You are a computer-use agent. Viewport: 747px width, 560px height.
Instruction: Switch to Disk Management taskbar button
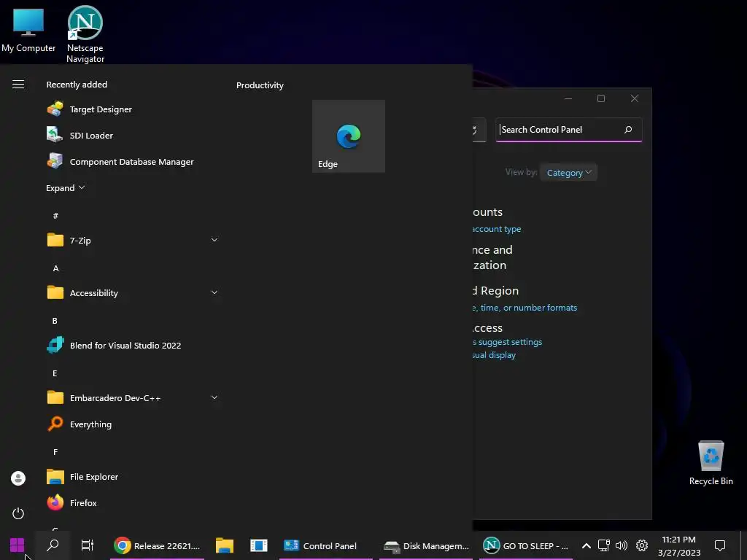point(426,545)
